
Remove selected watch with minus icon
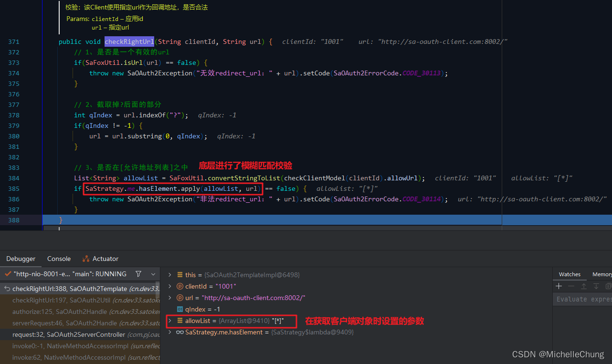click(571, 286)
